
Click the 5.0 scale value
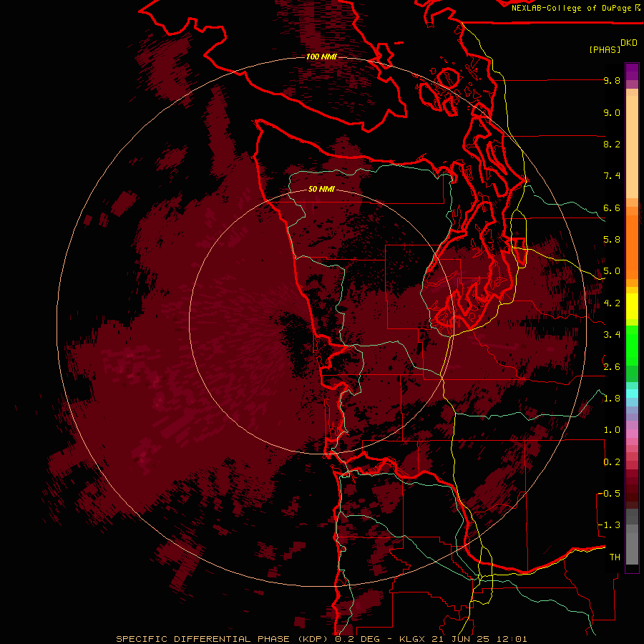[612, 271]
